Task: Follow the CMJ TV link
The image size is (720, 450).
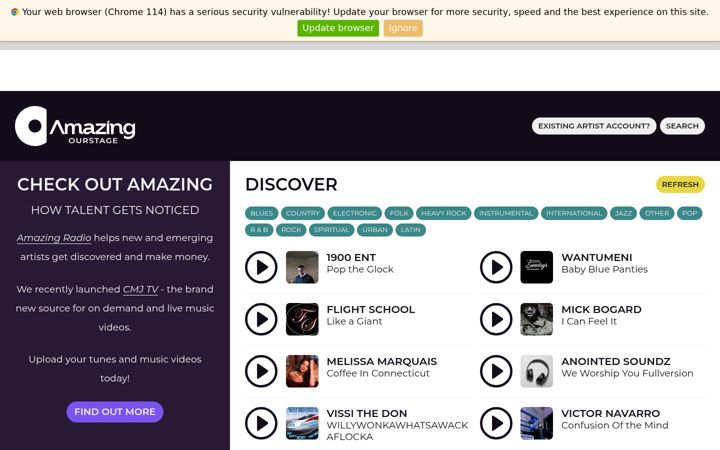Action: [x=141, y=289]
